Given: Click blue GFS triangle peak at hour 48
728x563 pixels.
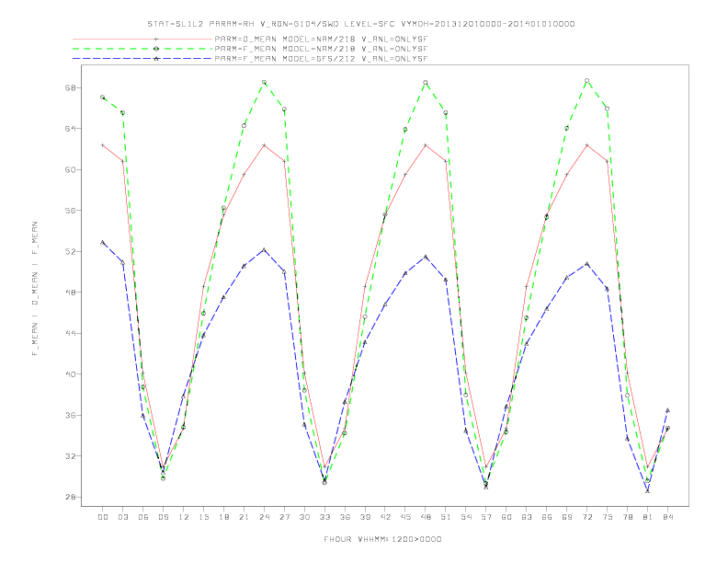Looking at the screenshot, I should tap(426, 257).
